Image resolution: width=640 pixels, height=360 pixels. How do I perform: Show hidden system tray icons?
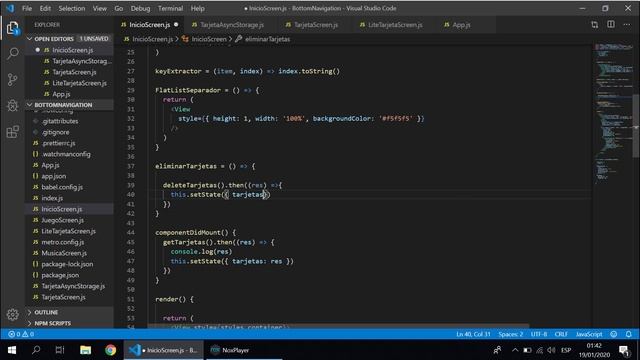click(515, 350)
